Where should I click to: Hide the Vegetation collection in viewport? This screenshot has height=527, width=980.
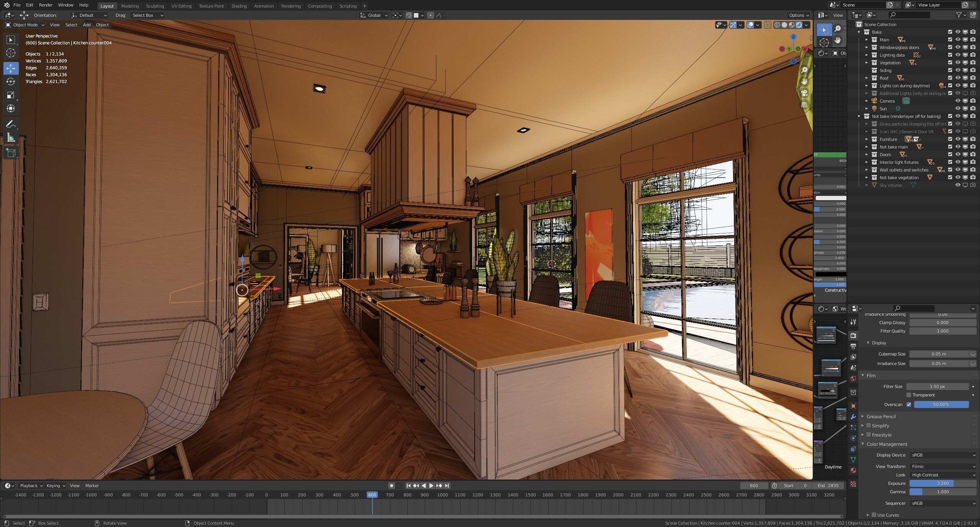tap(958, 63)
